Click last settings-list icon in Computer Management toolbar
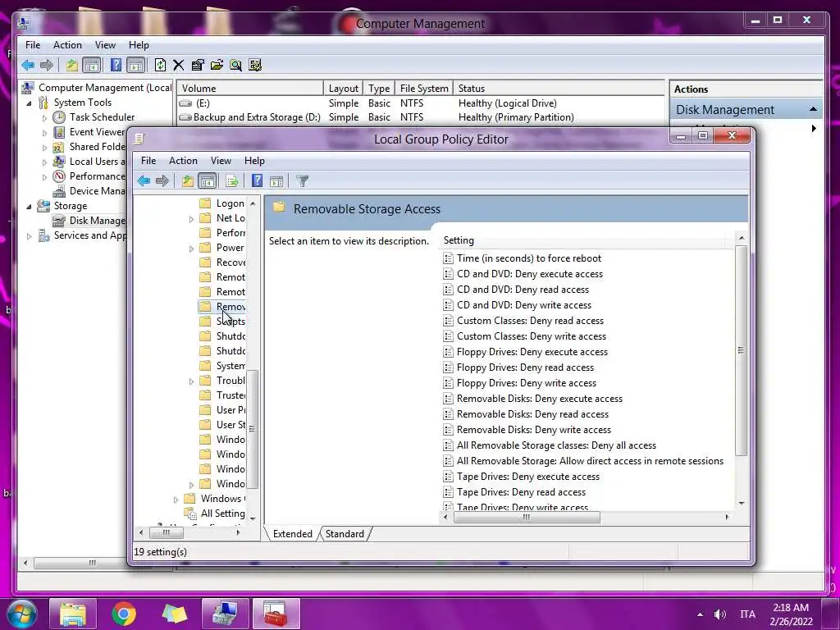The height and width of the screenshot is (630, 840). tap(255, 66)
